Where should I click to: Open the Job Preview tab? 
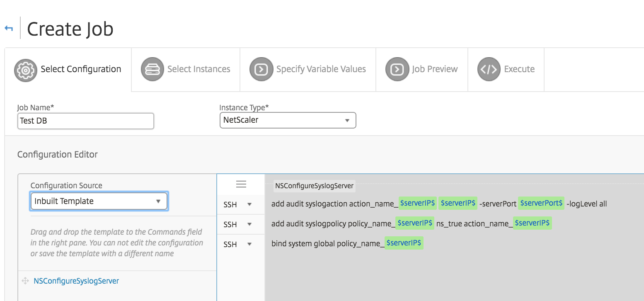422,69
